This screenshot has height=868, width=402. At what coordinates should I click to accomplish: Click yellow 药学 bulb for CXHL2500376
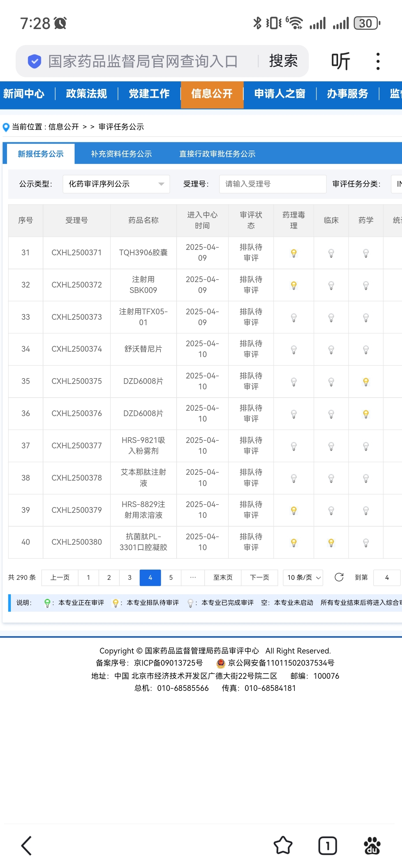(x=366, y=414)
